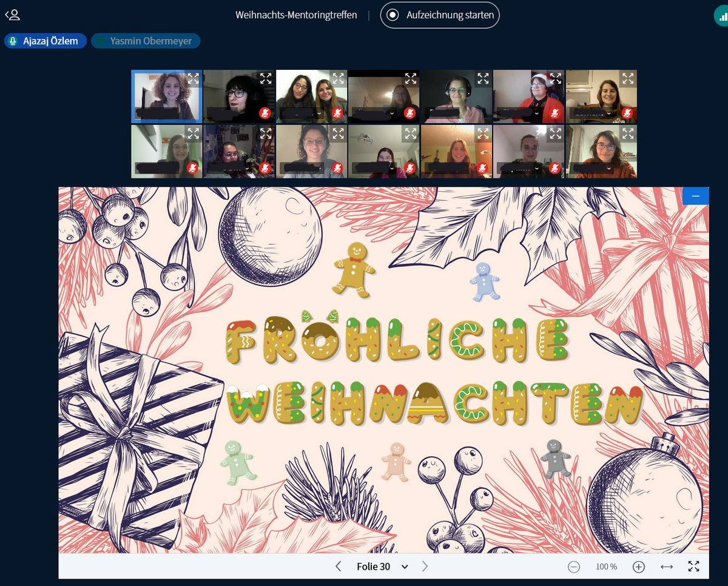Fit slide to width with arrows icon
Viewport: 728px width, 586px height.
(667, 567)
